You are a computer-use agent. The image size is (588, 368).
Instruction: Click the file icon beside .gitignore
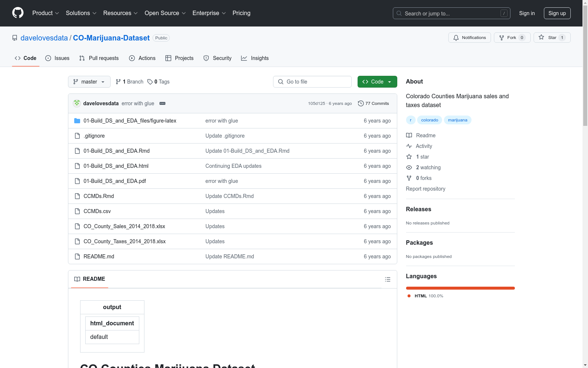coord(77,136)
